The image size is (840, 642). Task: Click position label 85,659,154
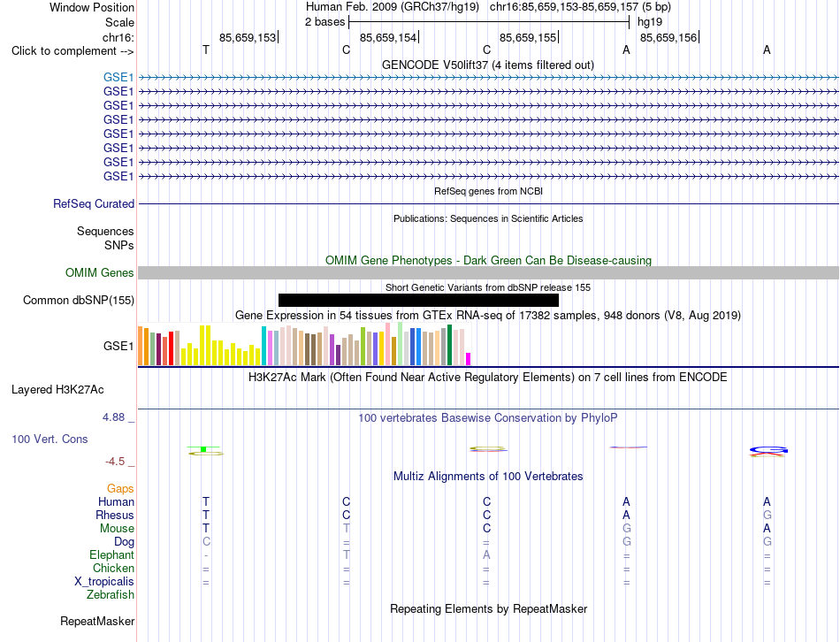pyautogui.click(x=388, y=37)
